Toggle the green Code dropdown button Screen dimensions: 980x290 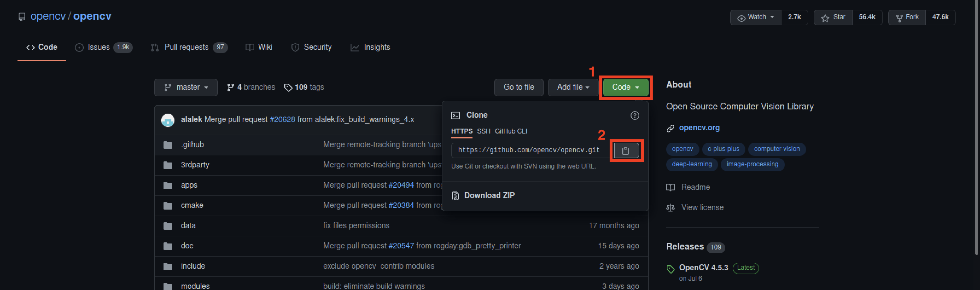click(x=625, y=87)
